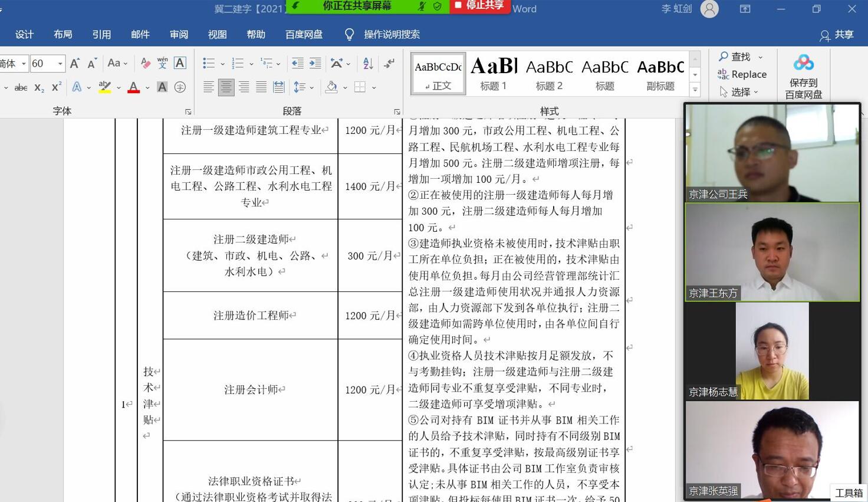Apply the red font color swatch
The height and width of the screenshot is (502, 868).
point(134,87)
